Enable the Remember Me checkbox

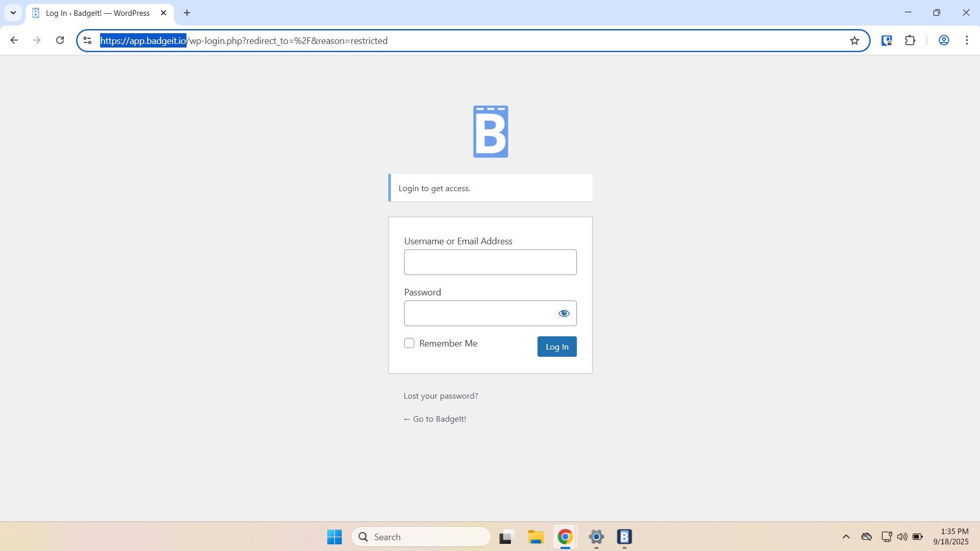click(x=409, y=343)
